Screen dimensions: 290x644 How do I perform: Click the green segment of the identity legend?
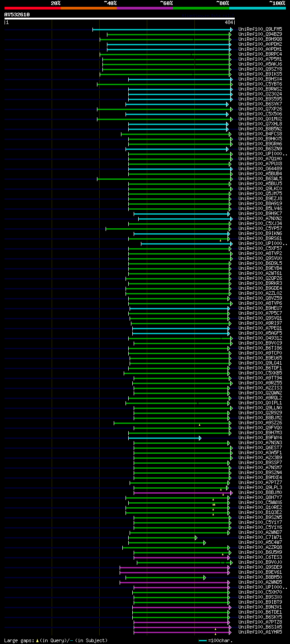(x=201, y=8)
